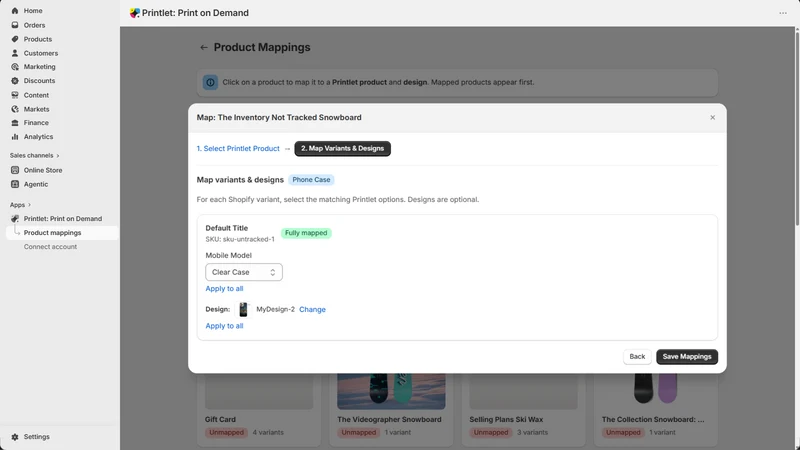Open Finance in the sidebar
The width and height of the screenshot is (800, 450).
click(x=36, y=122)
